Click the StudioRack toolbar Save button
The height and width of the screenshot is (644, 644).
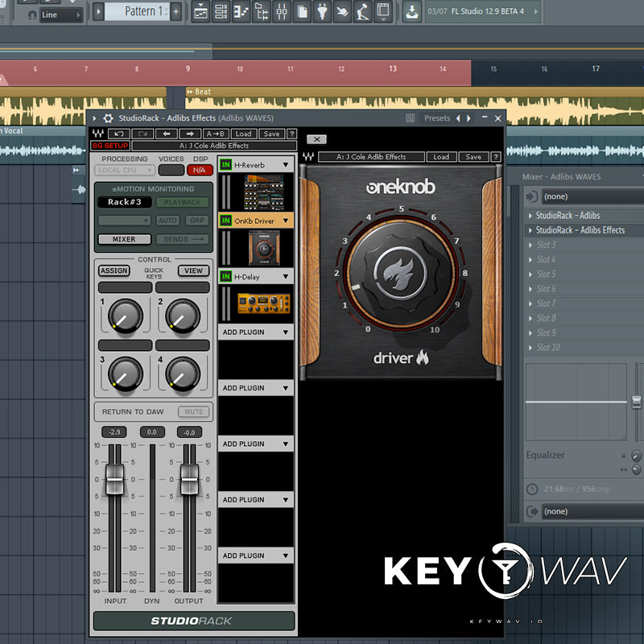point(271,134)
